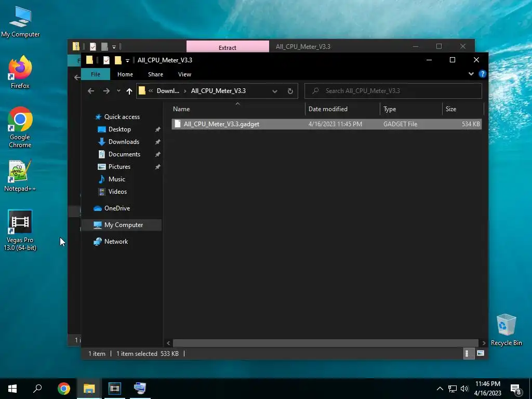Open Vegas Pro taskbar icon
This screenshot has height=399, width=532.
[x=115, y=389]
